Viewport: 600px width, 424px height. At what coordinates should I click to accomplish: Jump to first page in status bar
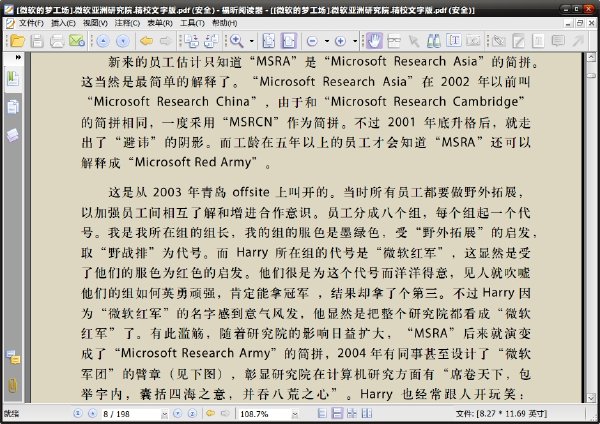(78, 413)
